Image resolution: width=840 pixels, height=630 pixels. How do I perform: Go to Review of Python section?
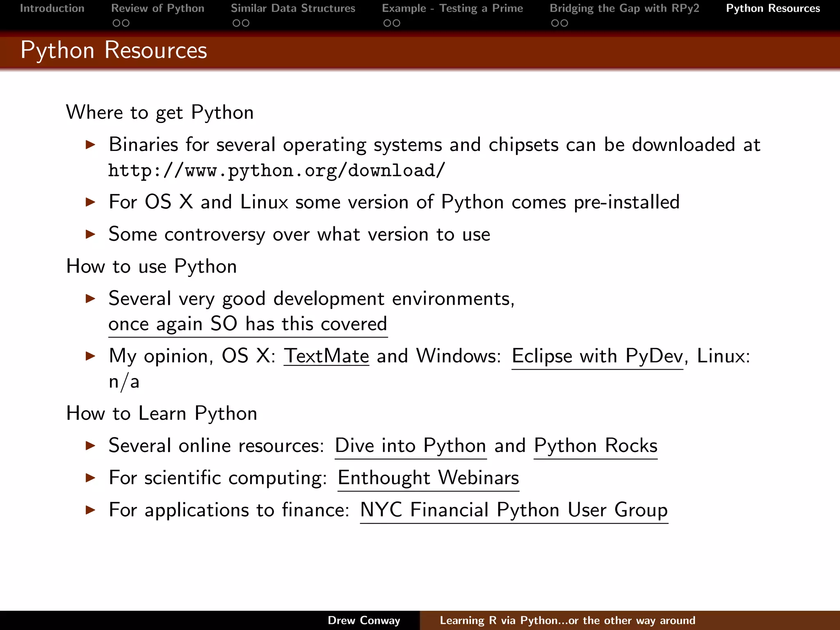point(157,8)
